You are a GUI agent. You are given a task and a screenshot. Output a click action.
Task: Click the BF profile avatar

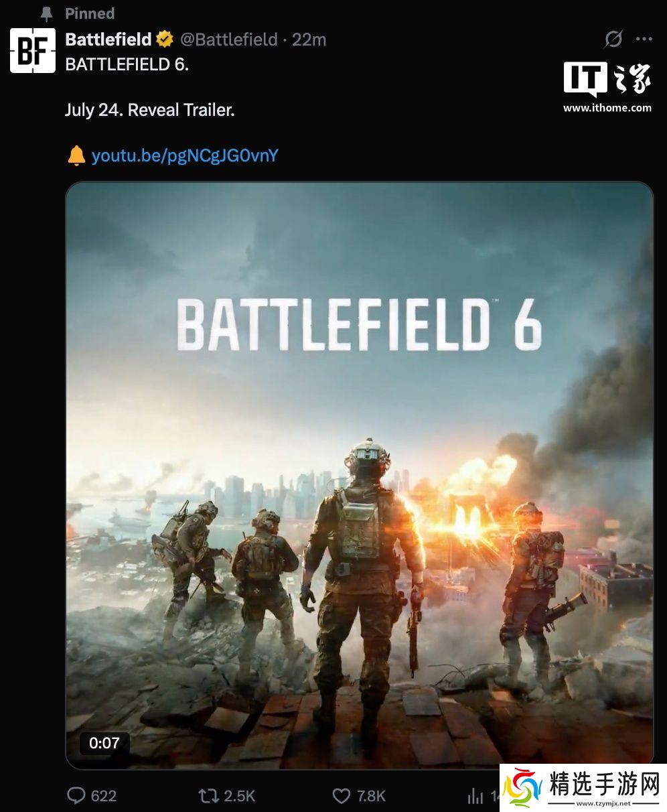coord(33,50)
